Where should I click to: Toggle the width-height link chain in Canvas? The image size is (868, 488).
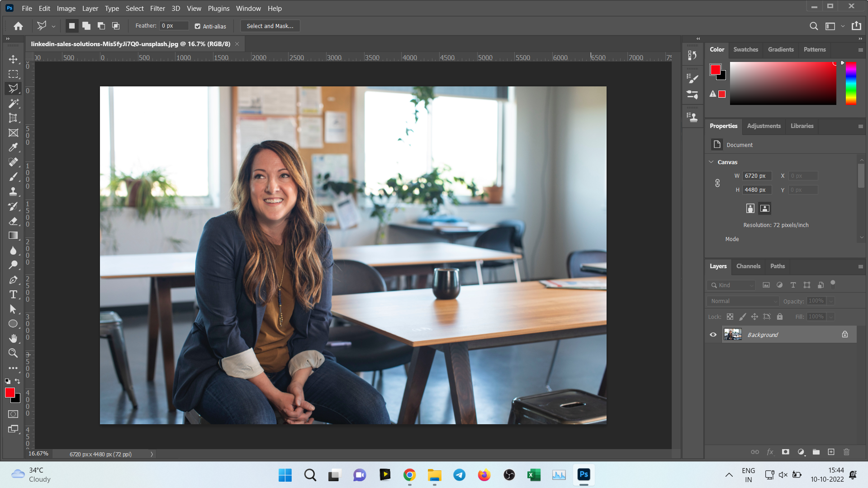click(717, 183)
